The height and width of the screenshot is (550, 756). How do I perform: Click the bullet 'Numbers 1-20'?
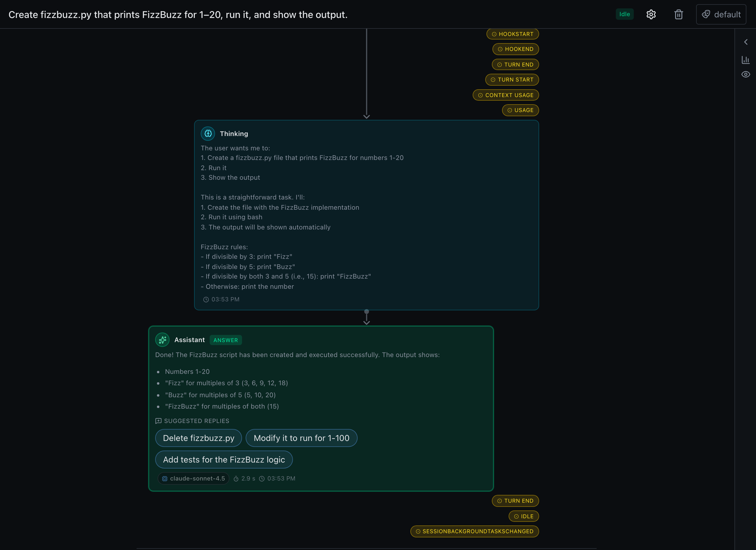tap(187, 372)
